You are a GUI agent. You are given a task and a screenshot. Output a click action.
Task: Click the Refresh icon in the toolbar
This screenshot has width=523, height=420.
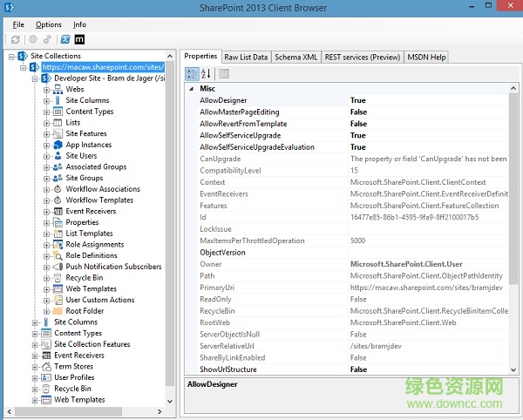click(x=17, y=39)
